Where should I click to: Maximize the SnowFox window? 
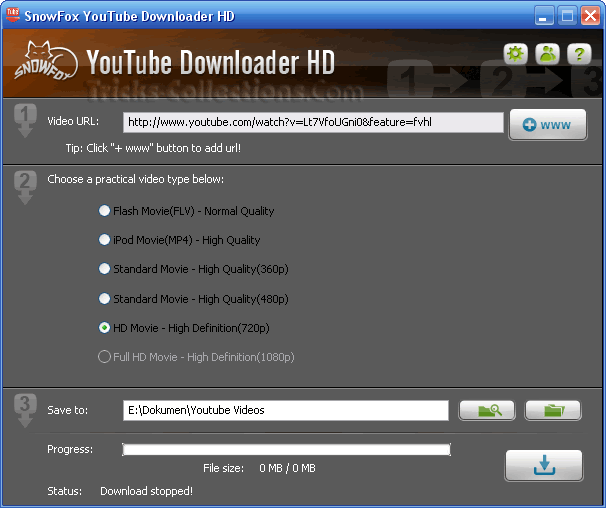567,16
